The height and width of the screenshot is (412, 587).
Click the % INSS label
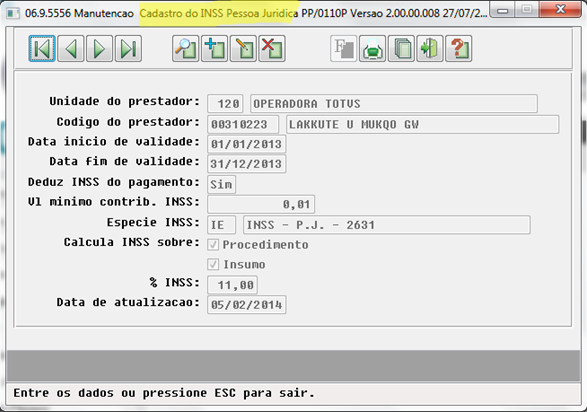(175, 283)
